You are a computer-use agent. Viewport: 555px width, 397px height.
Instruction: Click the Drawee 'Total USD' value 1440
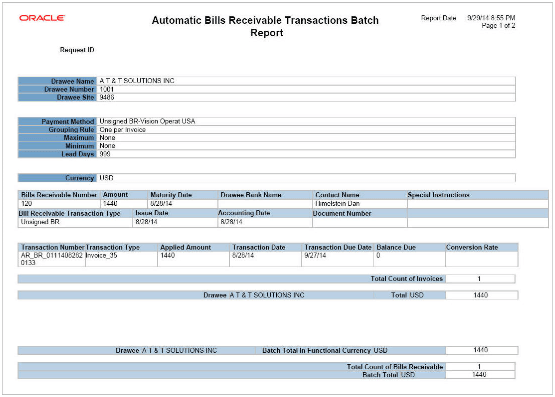click(x=480, y=295)
